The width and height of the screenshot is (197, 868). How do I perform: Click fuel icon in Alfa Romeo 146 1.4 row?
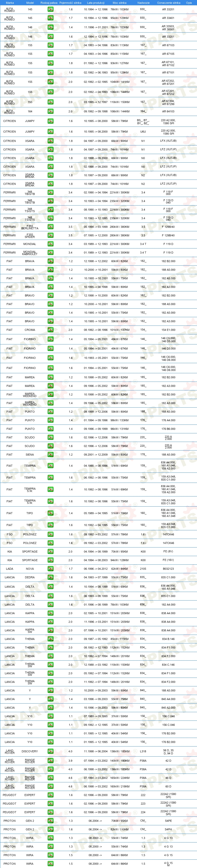click(x=50, y=27)
